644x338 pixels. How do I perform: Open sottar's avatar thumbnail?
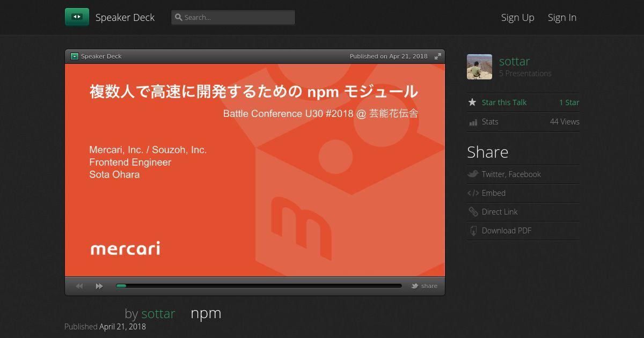click(479, 67)
